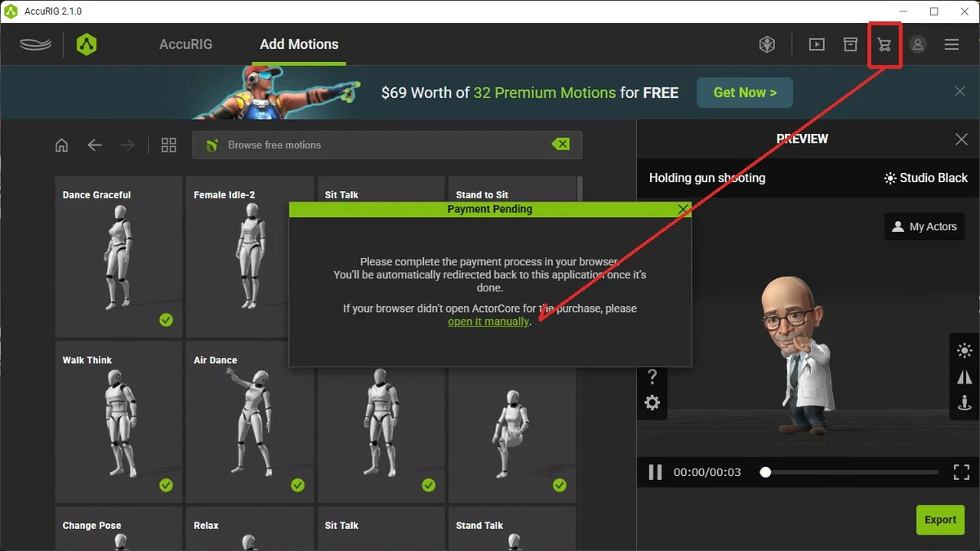Navigate forward in motion browser
Viewport: 980px width, 551px height.
(127, 145)
